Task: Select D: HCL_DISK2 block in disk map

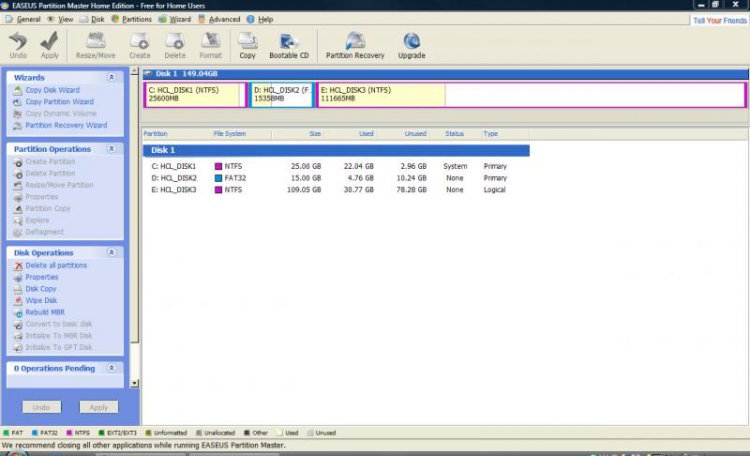Action: [282, 95]
